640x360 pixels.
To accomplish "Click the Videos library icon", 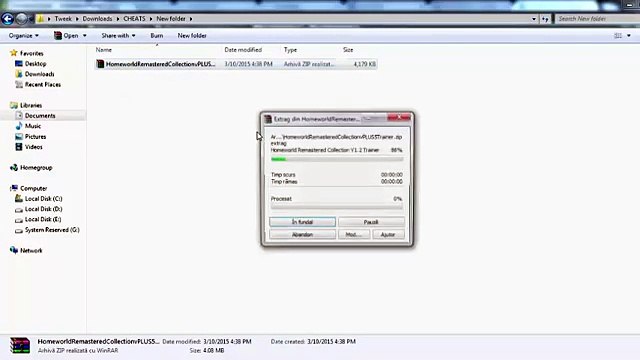I will pos(19,147).
